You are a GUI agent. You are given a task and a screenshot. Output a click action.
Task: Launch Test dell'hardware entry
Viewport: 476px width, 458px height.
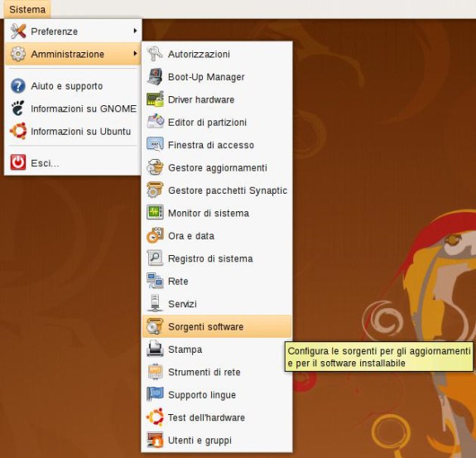click(217, 417)
